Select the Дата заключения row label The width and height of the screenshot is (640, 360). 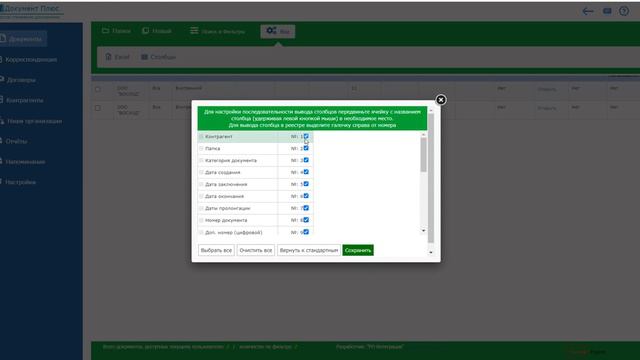(226, 184)
